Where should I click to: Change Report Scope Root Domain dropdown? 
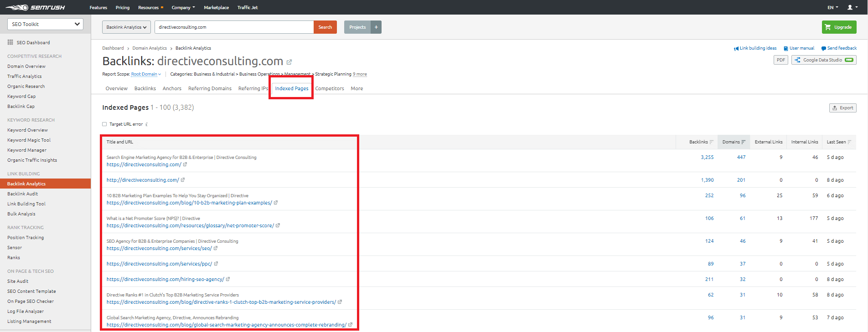pyautogui.click(x=146, y=74)
